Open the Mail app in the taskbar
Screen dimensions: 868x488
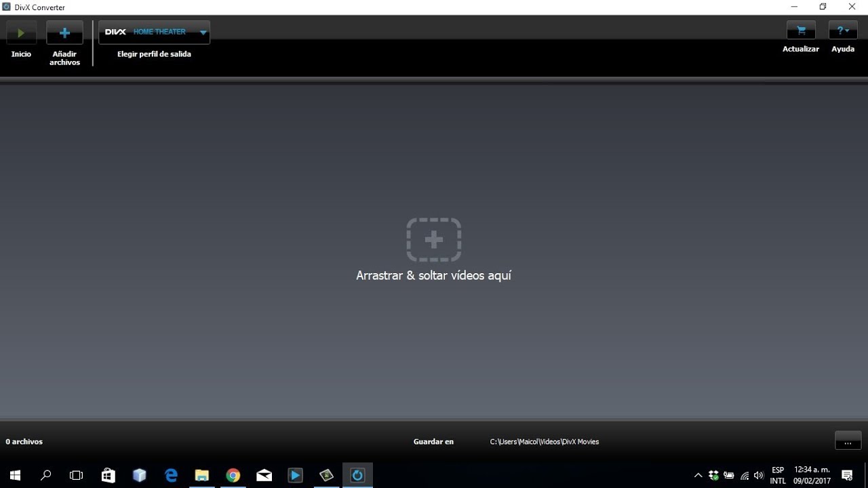click(264, 475)
